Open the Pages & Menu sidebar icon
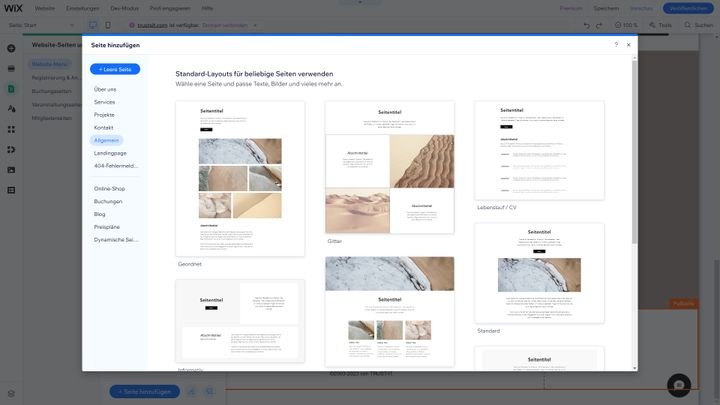The height and width of the screenshot is (405, 720). 11,89
